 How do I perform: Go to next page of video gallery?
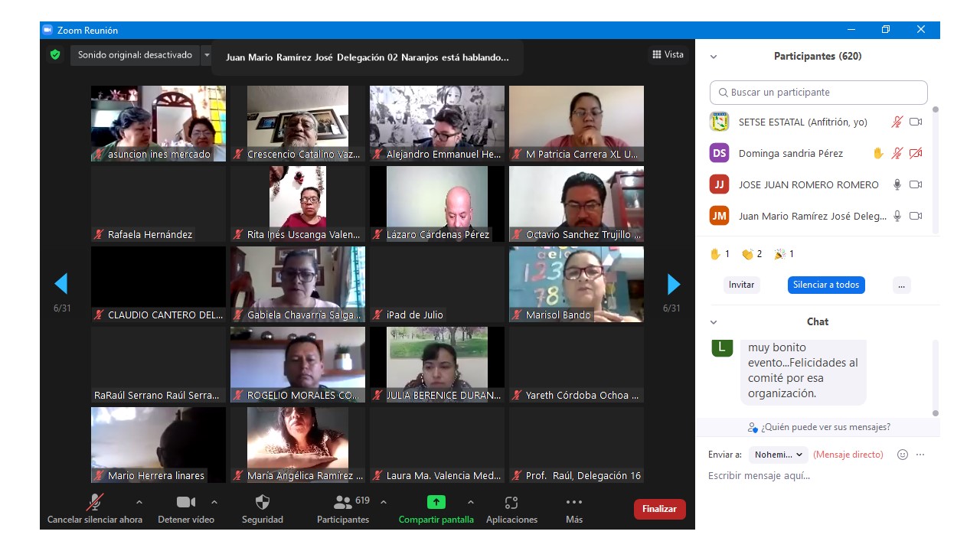674,285
